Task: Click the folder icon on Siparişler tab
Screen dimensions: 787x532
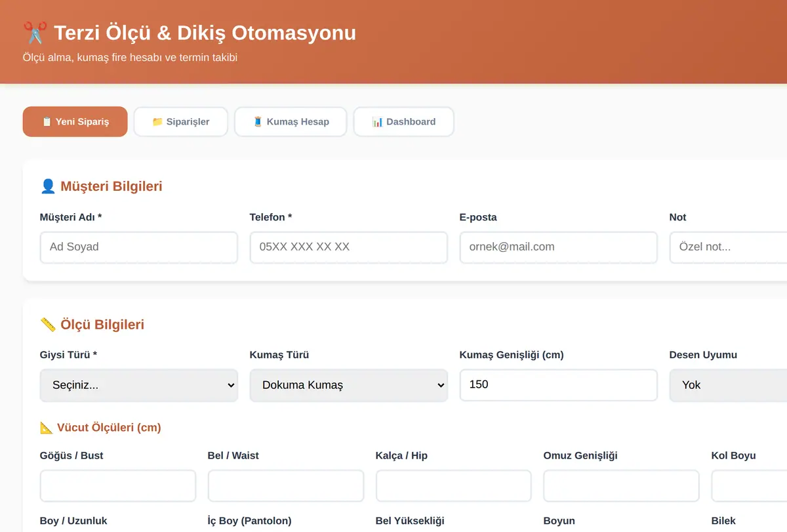Action: pos(157,122)
